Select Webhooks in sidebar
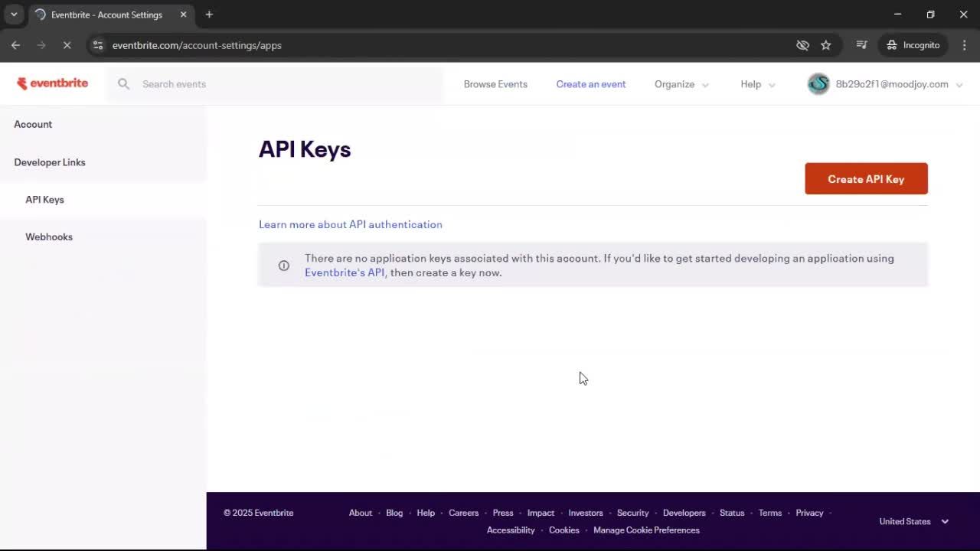The width and height of the screenshot is (980, 551). 49,237
